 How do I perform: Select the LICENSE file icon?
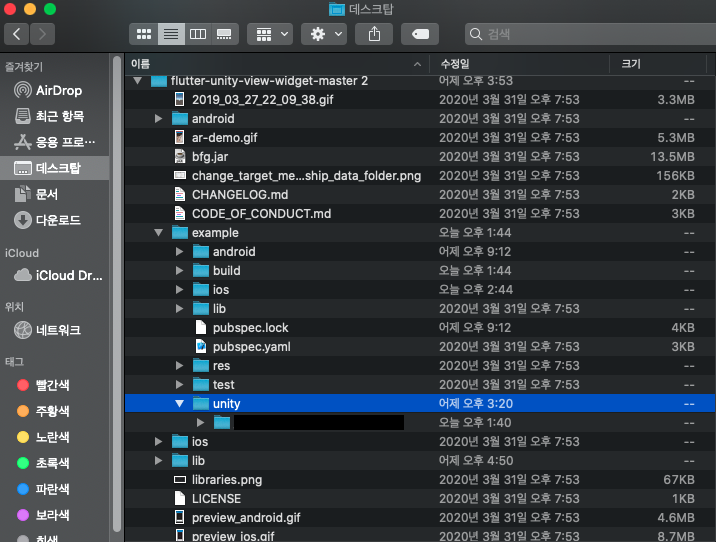180,499
